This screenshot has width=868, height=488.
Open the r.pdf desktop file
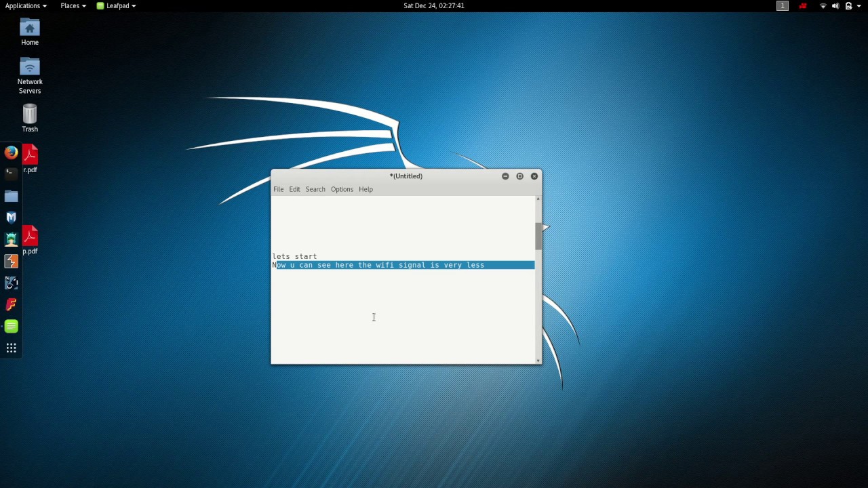(x=30, y=159)
